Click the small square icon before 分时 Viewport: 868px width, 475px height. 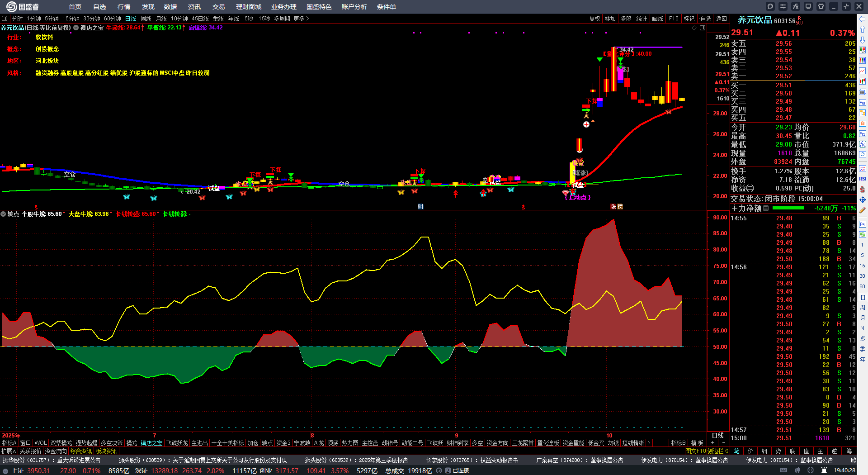pos(5,19)
